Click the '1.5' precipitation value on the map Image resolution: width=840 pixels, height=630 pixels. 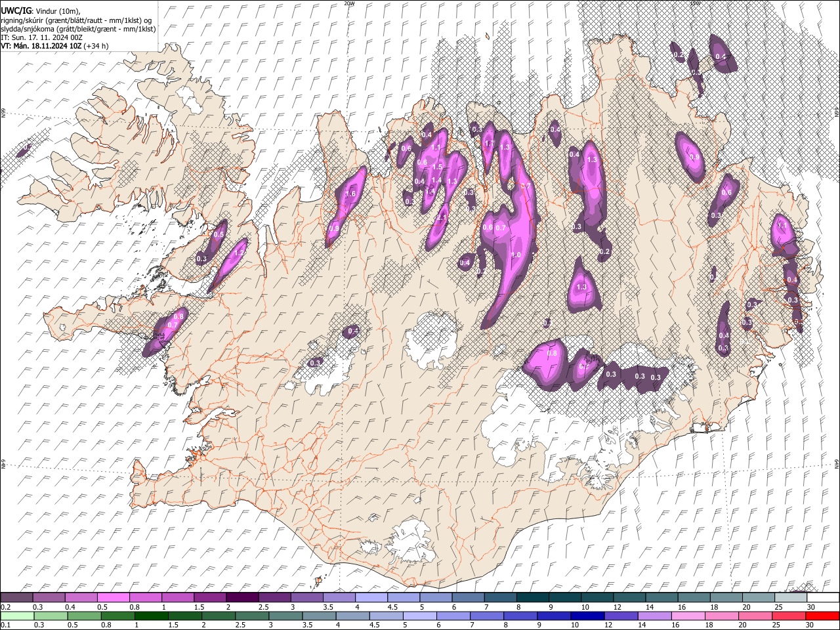(x=438, y=167)
